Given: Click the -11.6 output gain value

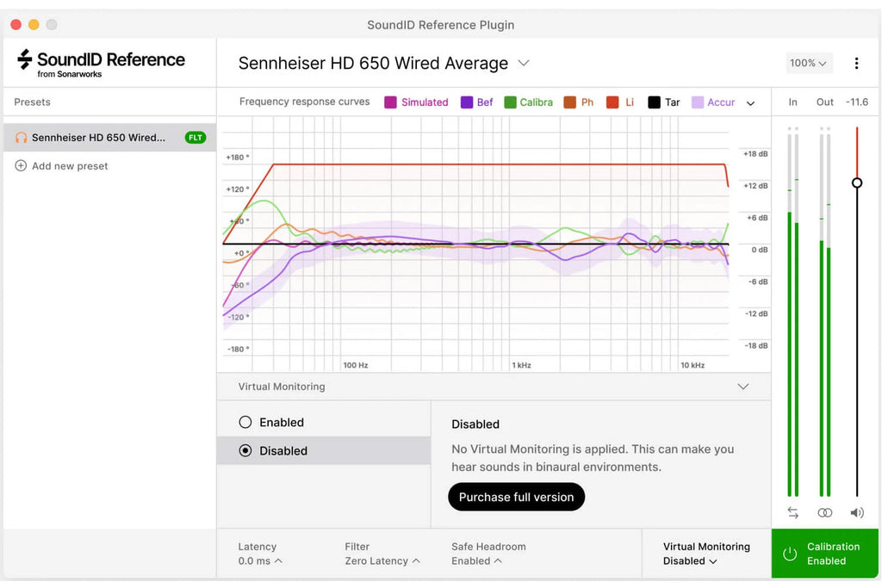Looking at the screenshot, I should [x=857, y=102].
